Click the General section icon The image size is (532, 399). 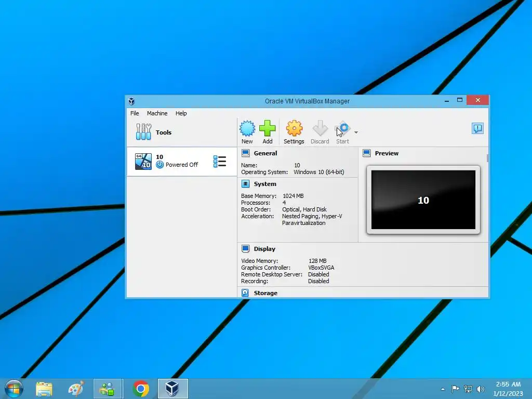point(245,153)
